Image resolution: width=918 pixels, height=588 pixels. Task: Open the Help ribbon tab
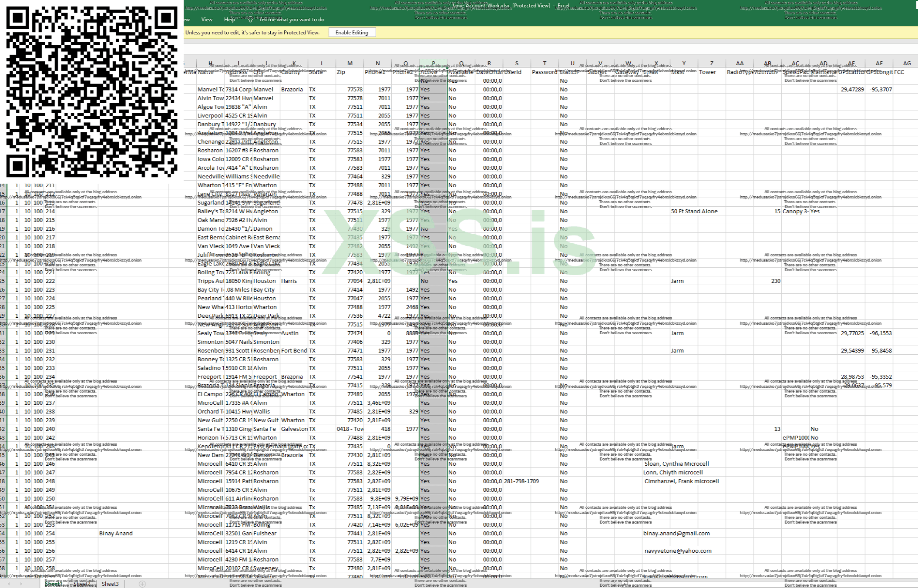coord(229,20)
